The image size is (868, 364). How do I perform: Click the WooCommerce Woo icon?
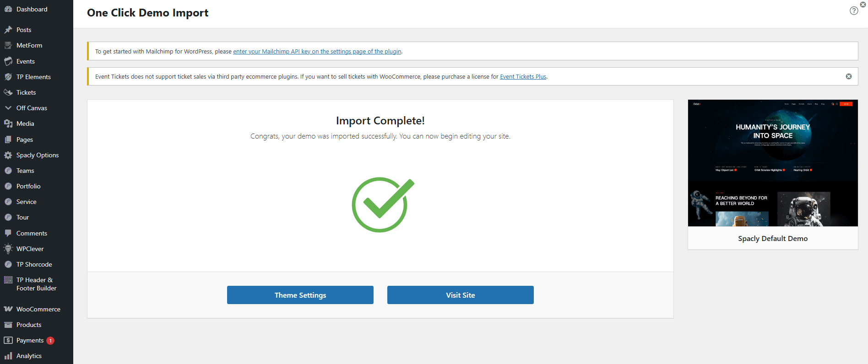tap(8, 309)
